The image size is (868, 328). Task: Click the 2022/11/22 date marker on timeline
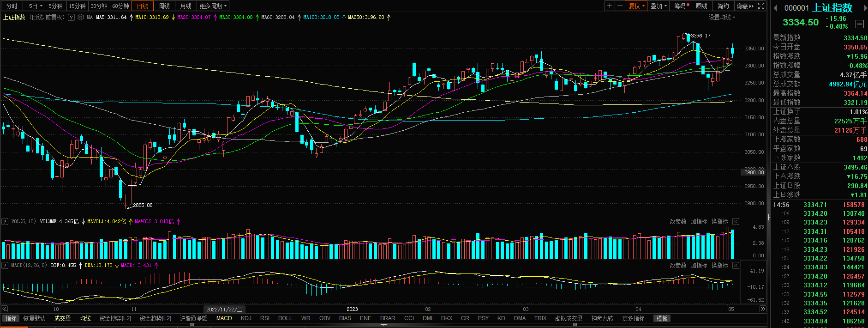point(224,309)
